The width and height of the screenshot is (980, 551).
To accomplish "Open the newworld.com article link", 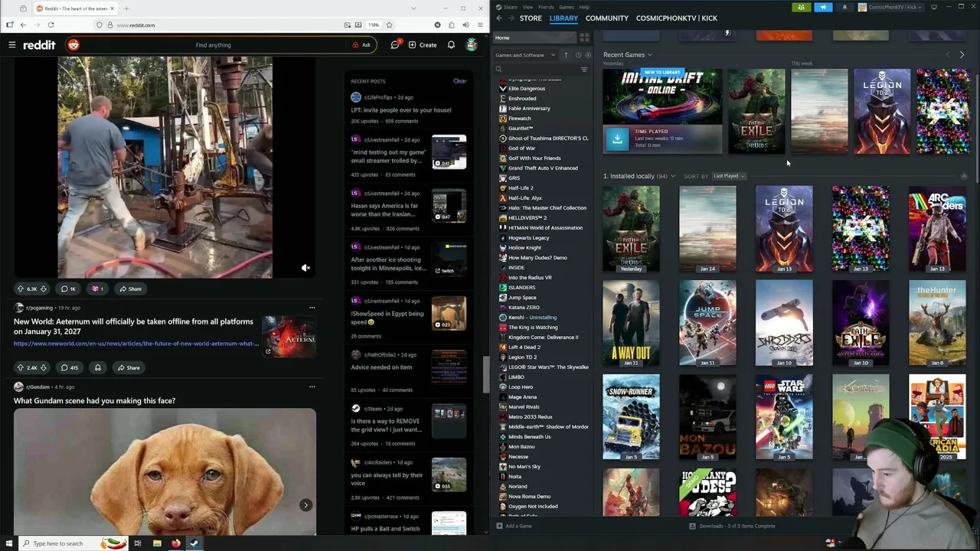I will (x=136, y=344).
